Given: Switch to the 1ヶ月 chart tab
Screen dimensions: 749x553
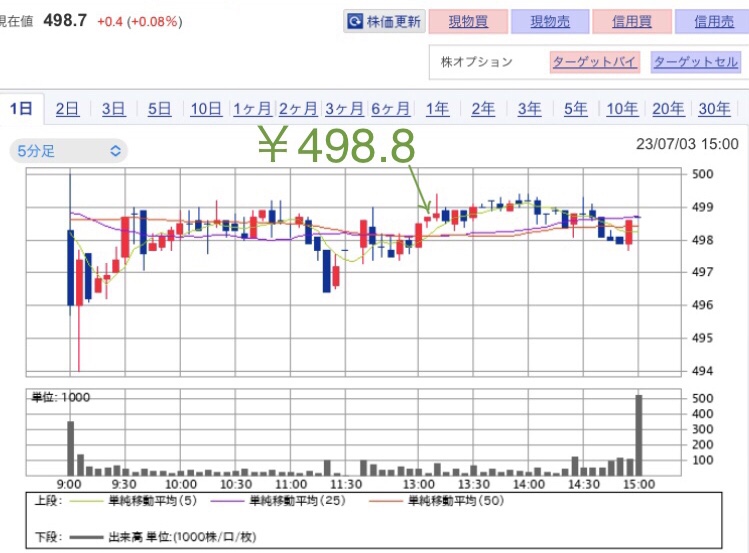Looking at the screenshot, I should (252, 109).
